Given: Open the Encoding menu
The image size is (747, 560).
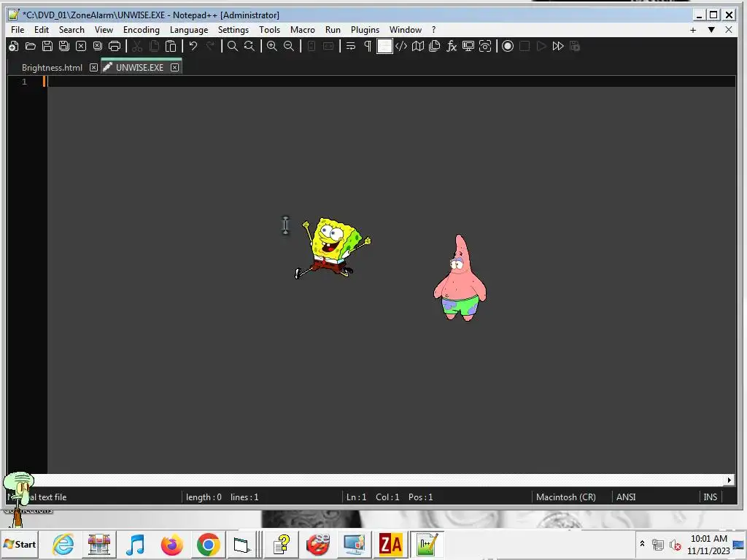Looking at the screenshot, I should (141, 29).
